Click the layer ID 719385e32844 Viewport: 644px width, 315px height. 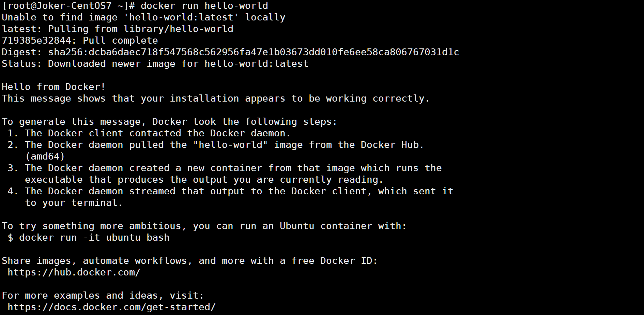(x=36, y=41)
